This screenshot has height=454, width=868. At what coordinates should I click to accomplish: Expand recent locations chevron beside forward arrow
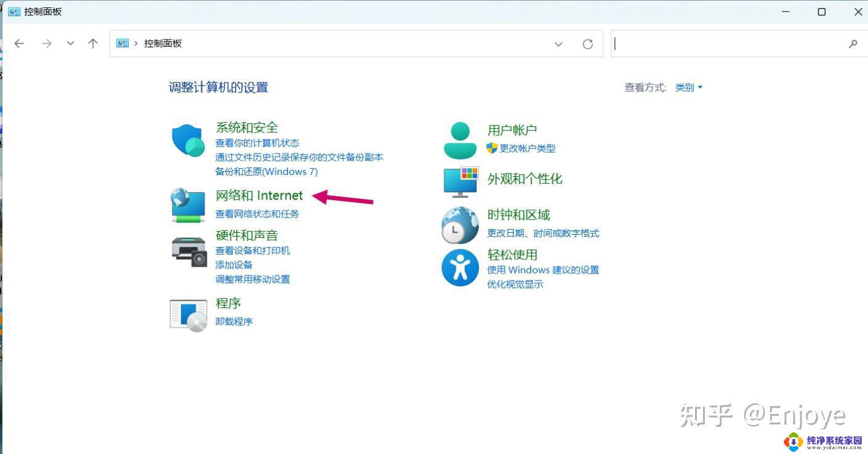pyautogui.click(x=70, y=44)
